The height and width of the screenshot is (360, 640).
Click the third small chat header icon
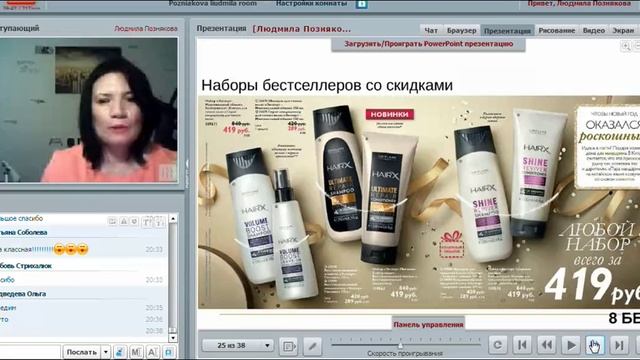click(134, 221)
